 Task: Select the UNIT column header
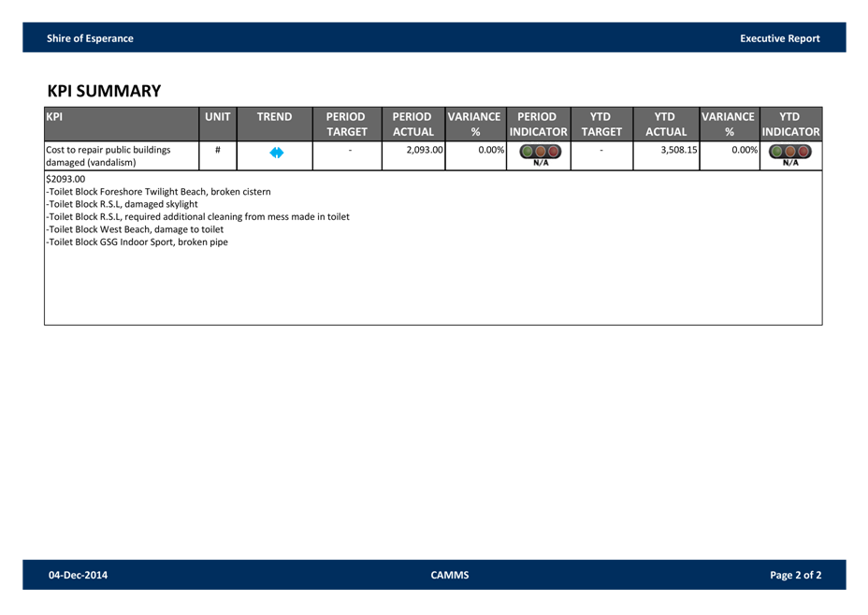[218, 117]
